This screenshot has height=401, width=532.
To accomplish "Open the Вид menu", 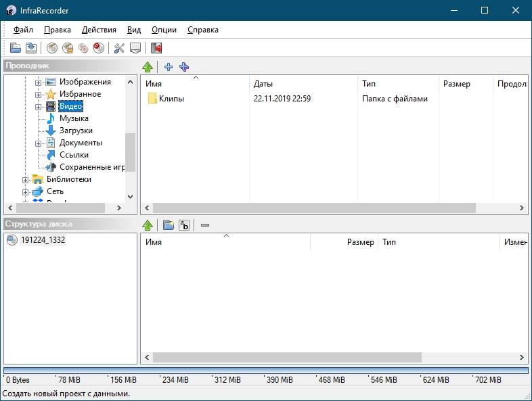I will pyautogui.click(x=134, y=30).
